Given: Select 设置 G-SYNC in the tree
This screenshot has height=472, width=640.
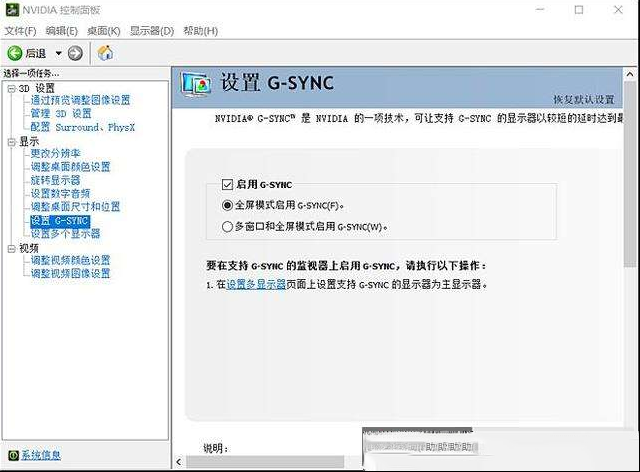Looking at the screenshot, I should [x=60, y=221].
